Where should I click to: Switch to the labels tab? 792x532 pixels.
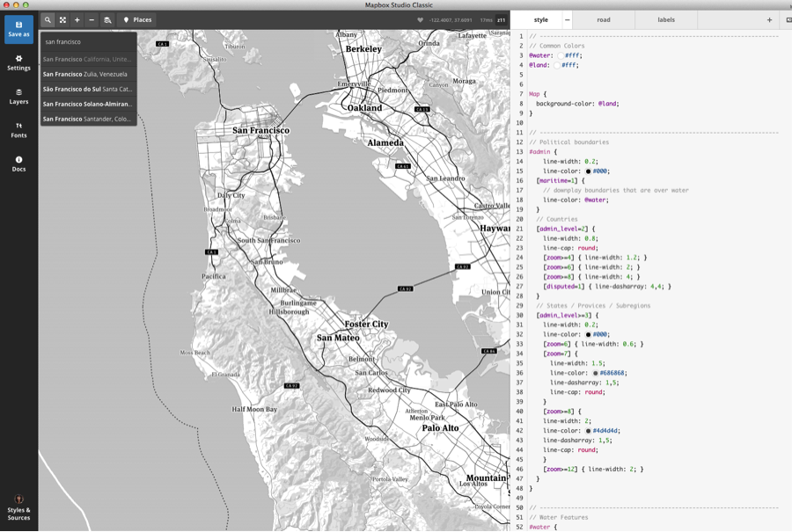pos(666,19)
